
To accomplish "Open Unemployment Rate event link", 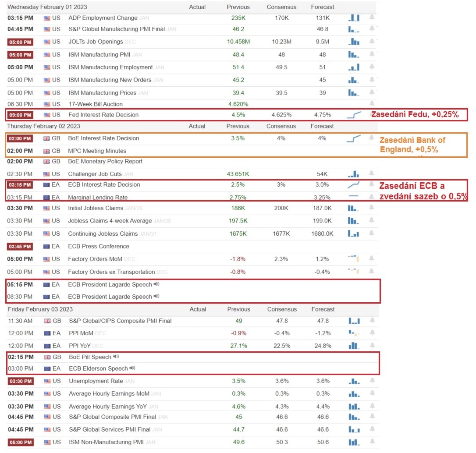I will pyautogui.click(x=96, y=381).
